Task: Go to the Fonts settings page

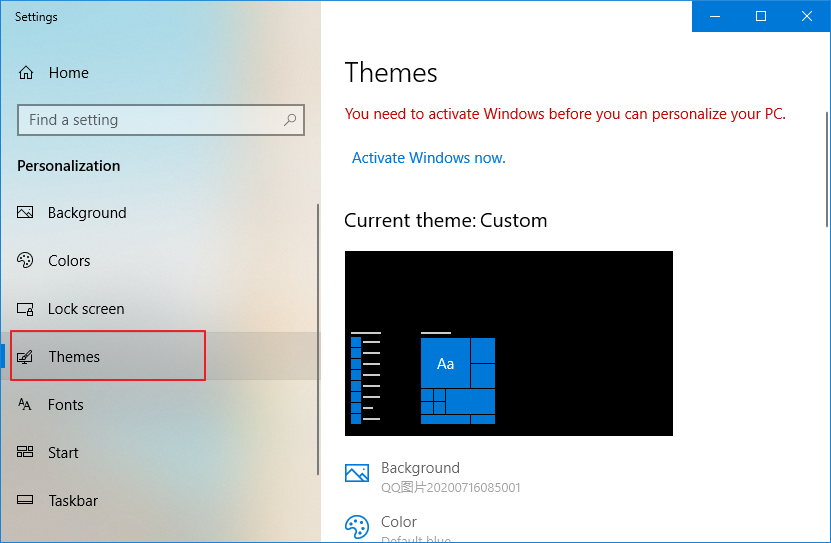Action: [66, 405]
